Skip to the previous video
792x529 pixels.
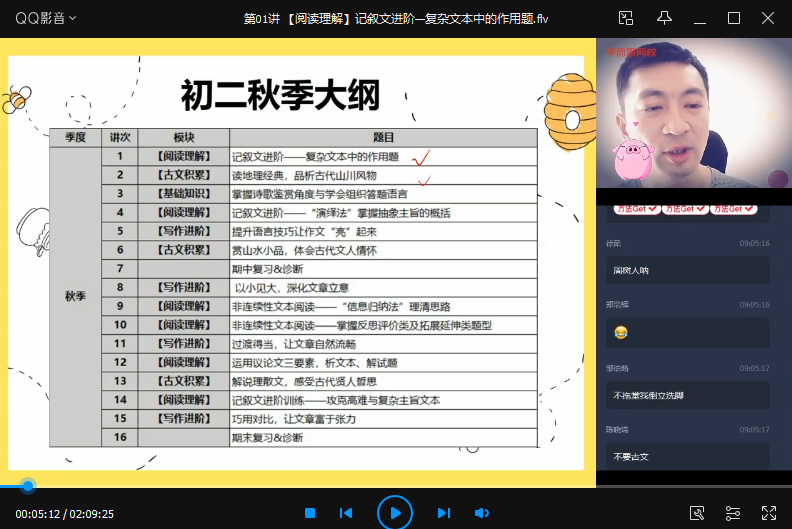346,513
